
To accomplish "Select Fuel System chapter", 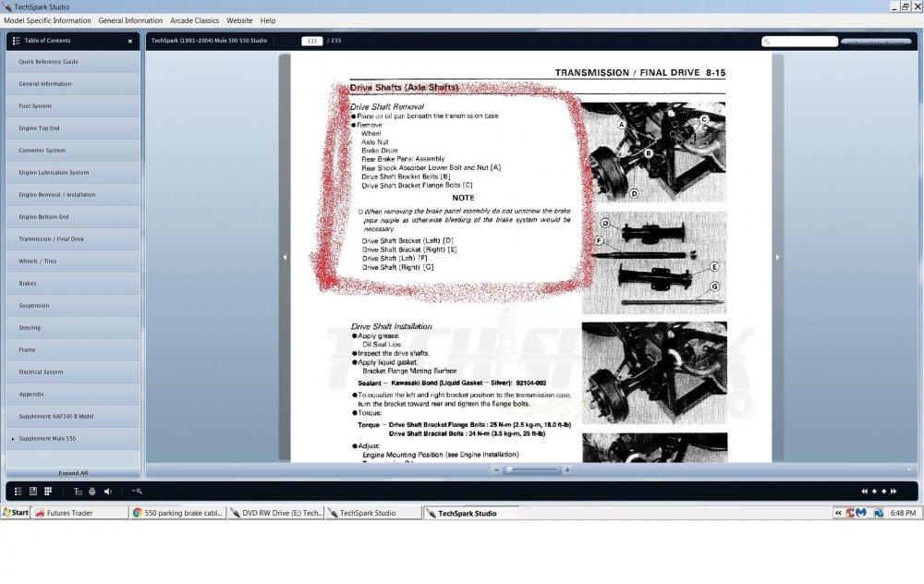I will coord(73,106).
